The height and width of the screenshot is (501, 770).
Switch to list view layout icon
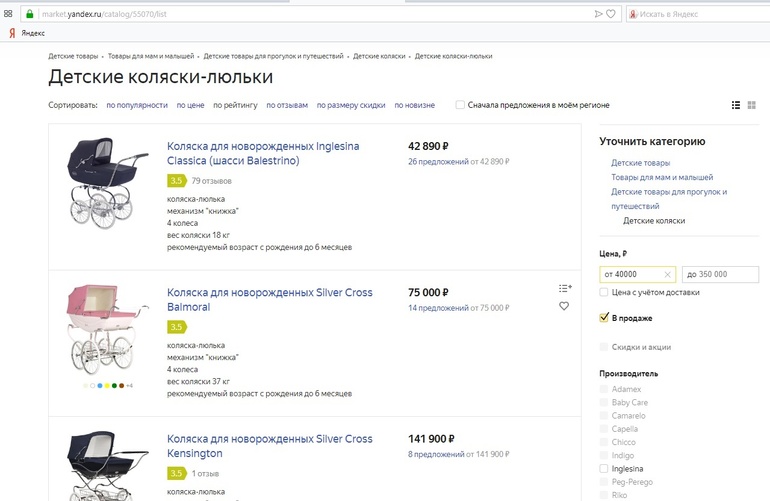[736, 105]
